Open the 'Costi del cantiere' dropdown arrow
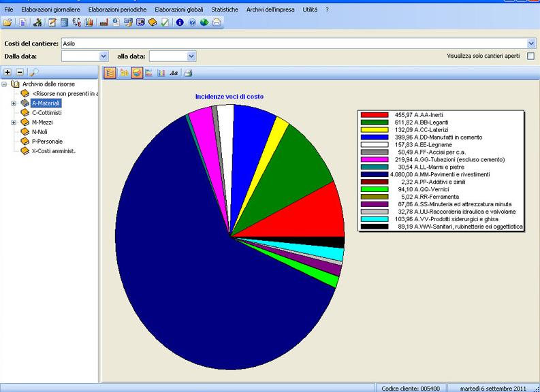540x392 pixels. (x=530, y=43)
